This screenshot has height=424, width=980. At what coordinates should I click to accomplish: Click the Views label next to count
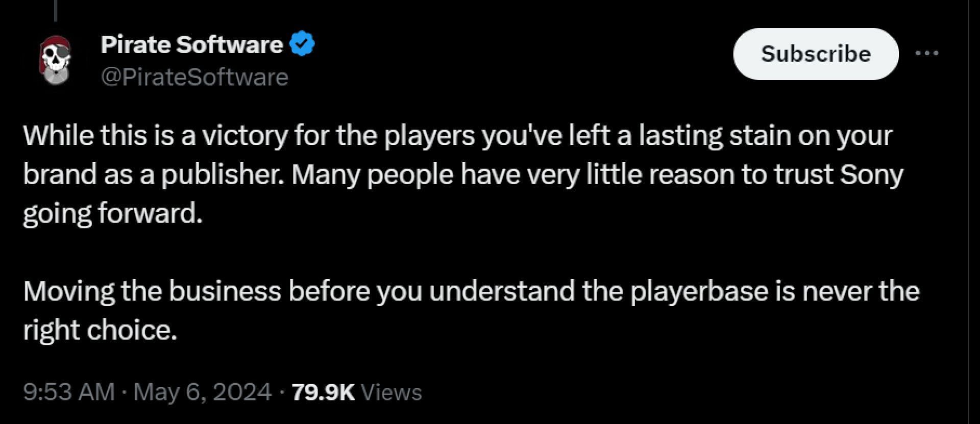click(x=391, y=392)
